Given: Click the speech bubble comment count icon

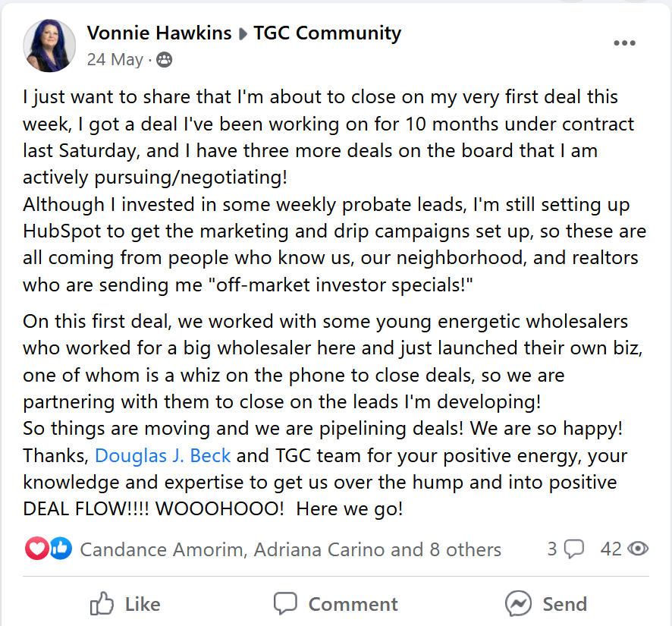Looking at the screenshot, I should [x=574, y=549].
